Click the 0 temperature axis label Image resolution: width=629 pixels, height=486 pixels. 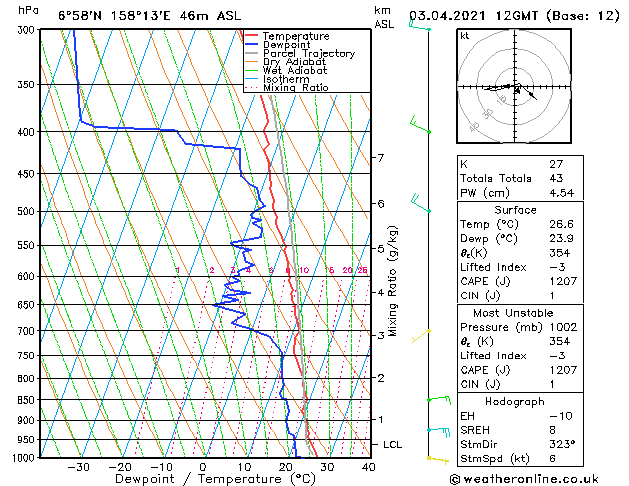[x=203, y=467]
